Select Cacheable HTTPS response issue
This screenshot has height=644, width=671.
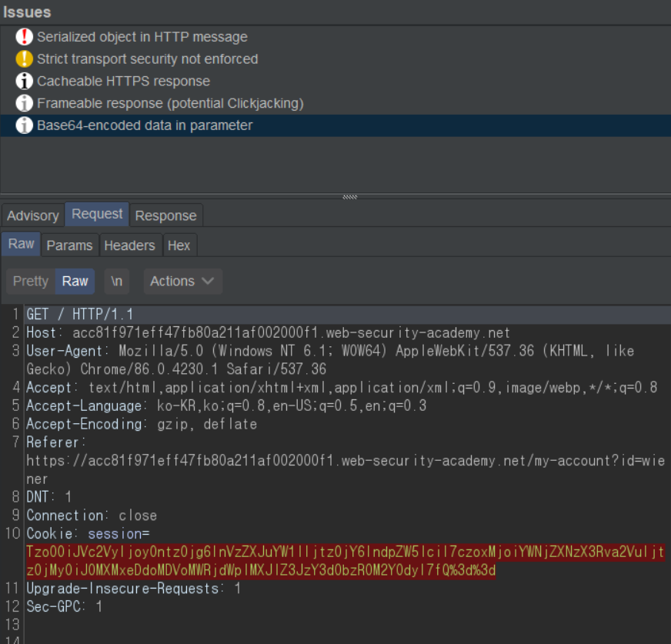click(x=123, y=82)
